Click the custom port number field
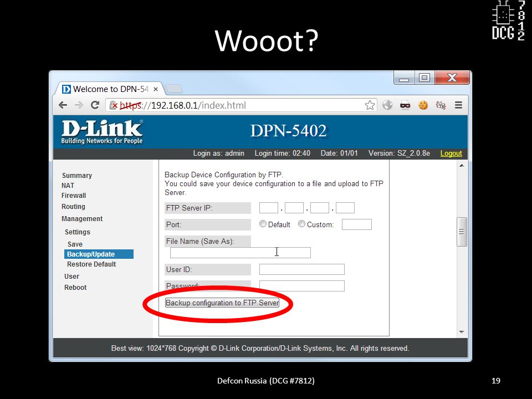The width and height of the screenshot is (532, 399). [x=356, y=224]
